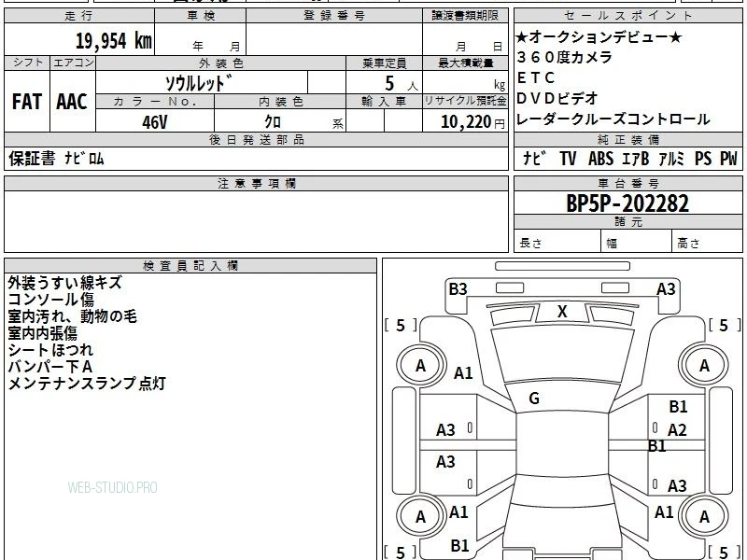Image resolution: width=747 pixels, height=560 pixels.
Task: Click the 保証書 item under later-shipped parts
Action: click(x=32, y=158)
